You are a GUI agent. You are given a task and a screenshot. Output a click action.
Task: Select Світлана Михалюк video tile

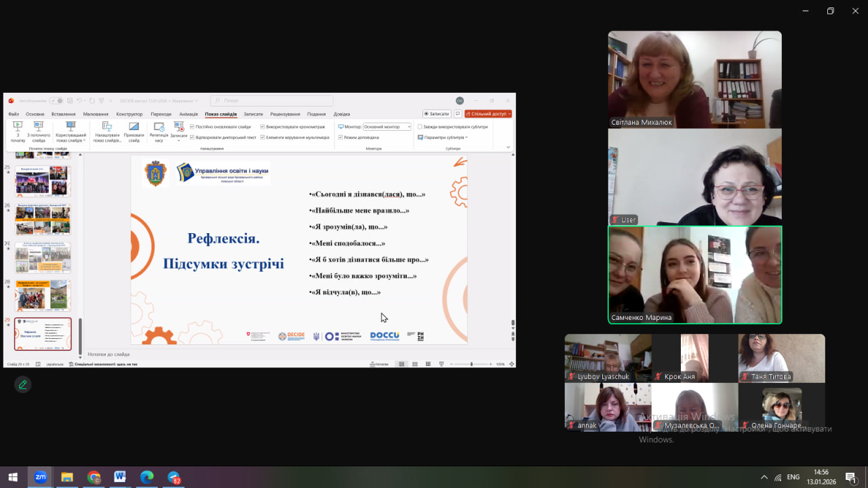point(694,79)
